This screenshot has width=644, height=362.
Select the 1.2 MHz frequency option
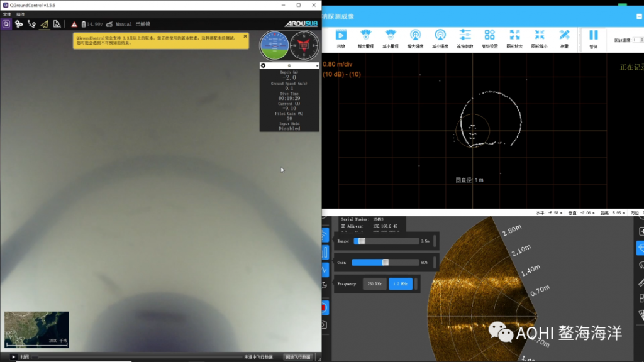tap(401, 284)
